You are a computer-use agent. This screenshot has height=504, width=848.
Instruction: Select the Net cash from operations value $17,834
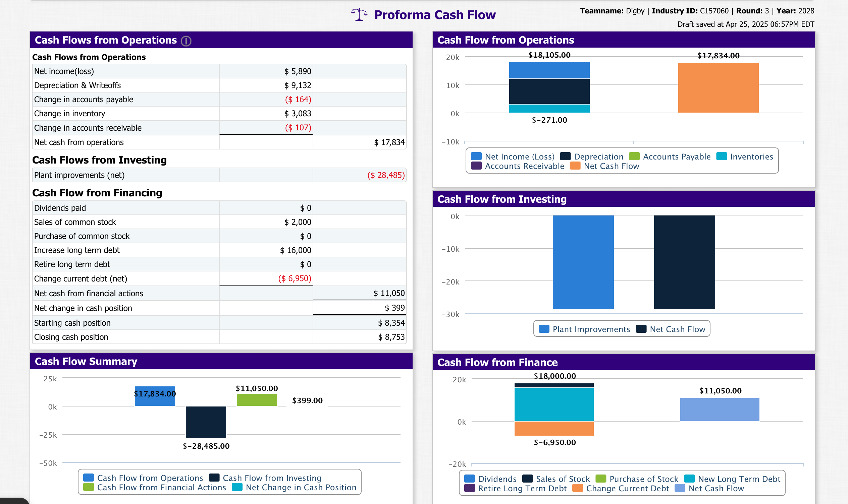[x=389, y=142]
